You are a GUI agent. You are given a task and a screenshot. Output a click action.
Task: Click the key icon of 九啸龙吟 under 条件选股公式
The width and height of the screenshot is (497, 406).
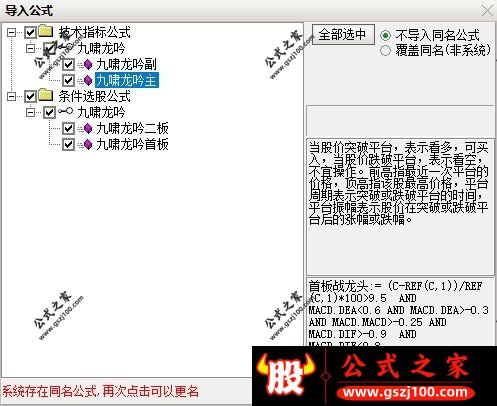(x=66, y=111)
